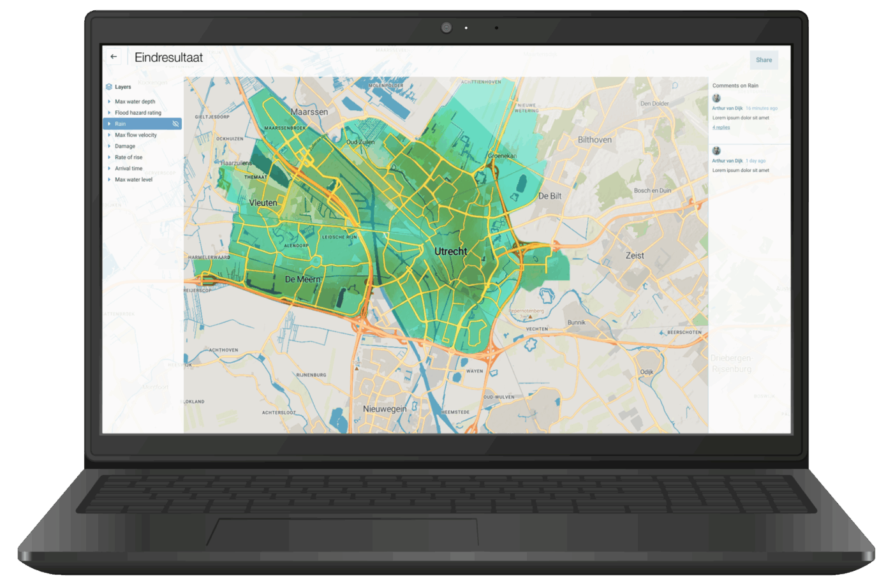Click the Eindresultaat title text
Viewport: 893px width, 588px height.
click(168, 57)
